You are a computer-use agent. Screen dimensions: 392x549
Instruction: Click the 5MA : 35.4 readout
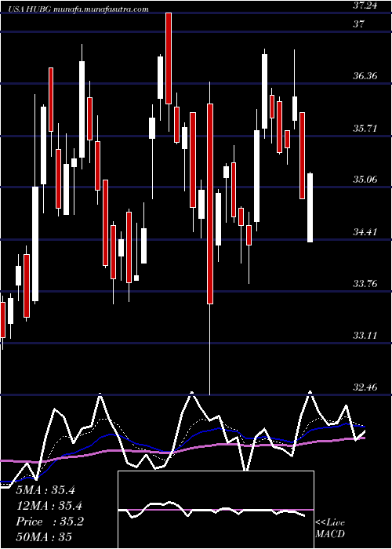[45, 490]
